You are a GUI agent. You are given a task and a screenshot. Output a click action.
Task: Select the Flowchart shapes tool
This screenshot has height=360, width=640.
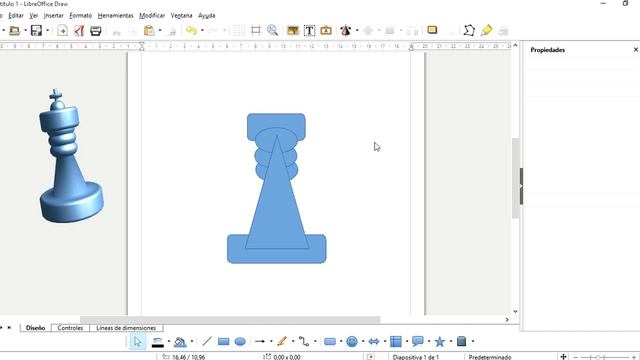point(396,341)
